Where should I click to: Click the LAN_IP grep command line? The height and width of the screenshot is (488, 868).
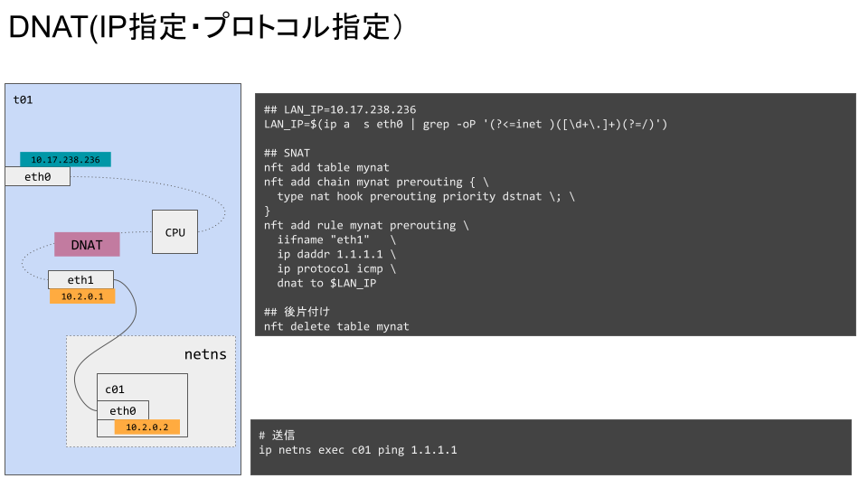click(x=466, y=124)
